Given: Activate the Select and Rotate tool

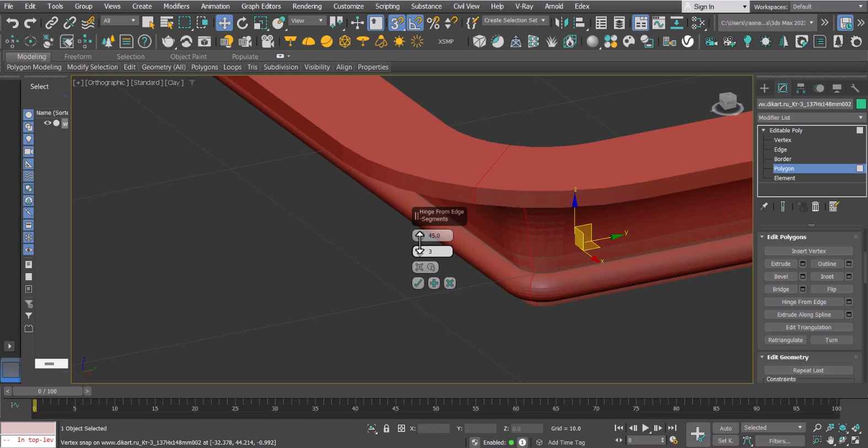Looking at the screenshot, I should pyautogui.click(x=242, y=23).
